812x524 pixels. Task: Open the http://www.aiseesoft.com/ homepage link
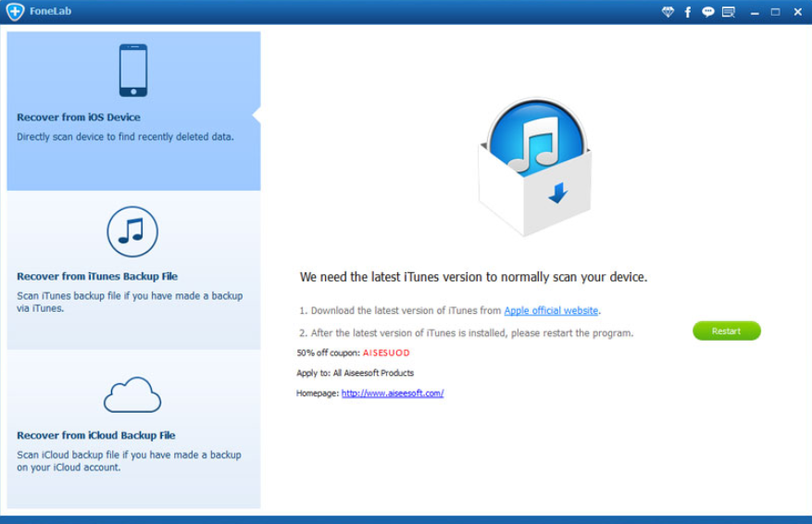393,393
